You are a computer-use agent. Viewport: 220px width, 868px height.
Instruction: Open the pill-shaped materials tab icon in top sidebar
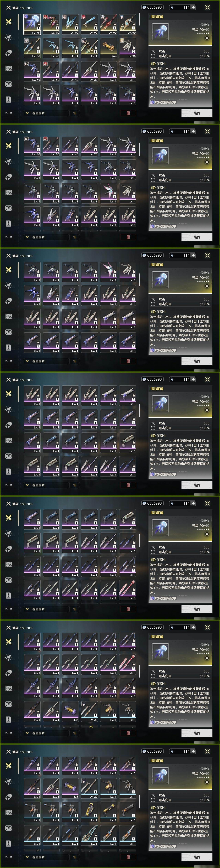coord(9,53)
